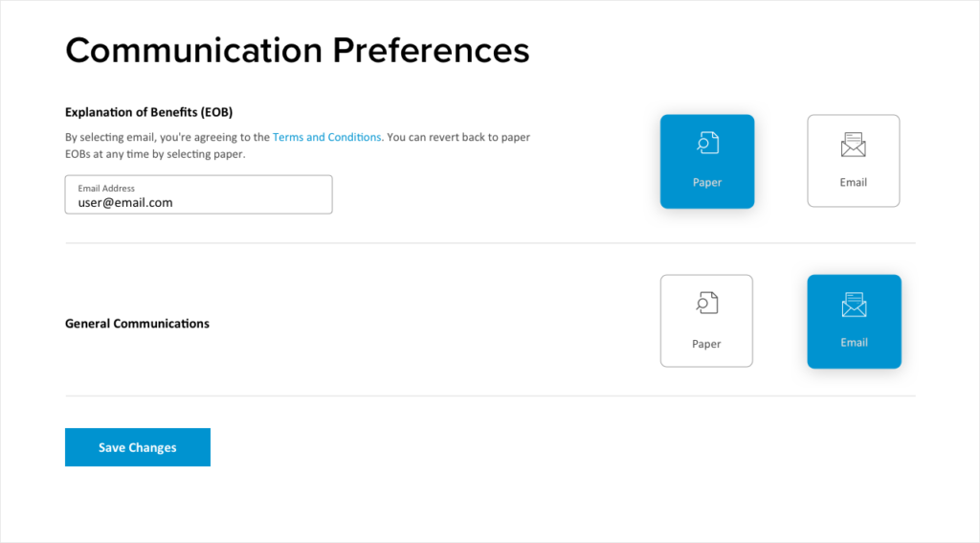Click the envelope icon under General Communications
The width and height of the screenshot is (980, 543).
[854, 305]
